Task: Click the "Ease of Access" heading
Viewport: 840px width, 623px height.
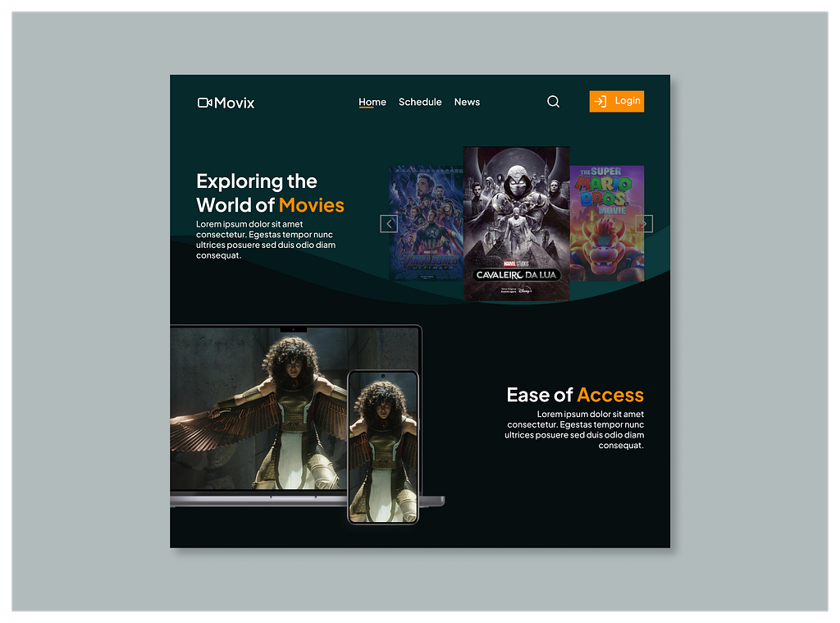Action: coord(574,395)
